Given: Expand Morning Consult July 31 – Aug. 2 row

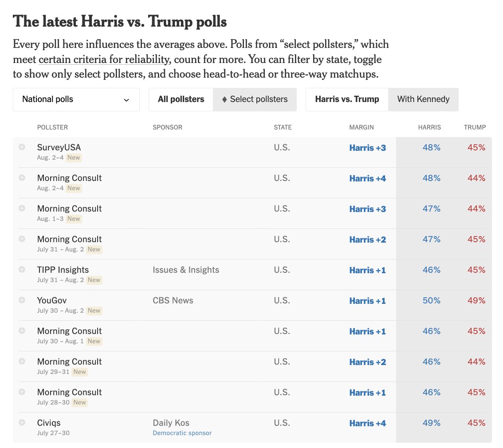Looking at the screenshot, I should 22,239.
